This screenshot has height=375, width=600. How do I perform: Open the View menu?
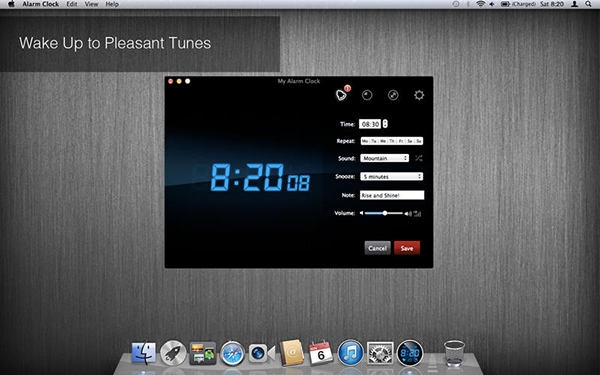click(91, 4)
